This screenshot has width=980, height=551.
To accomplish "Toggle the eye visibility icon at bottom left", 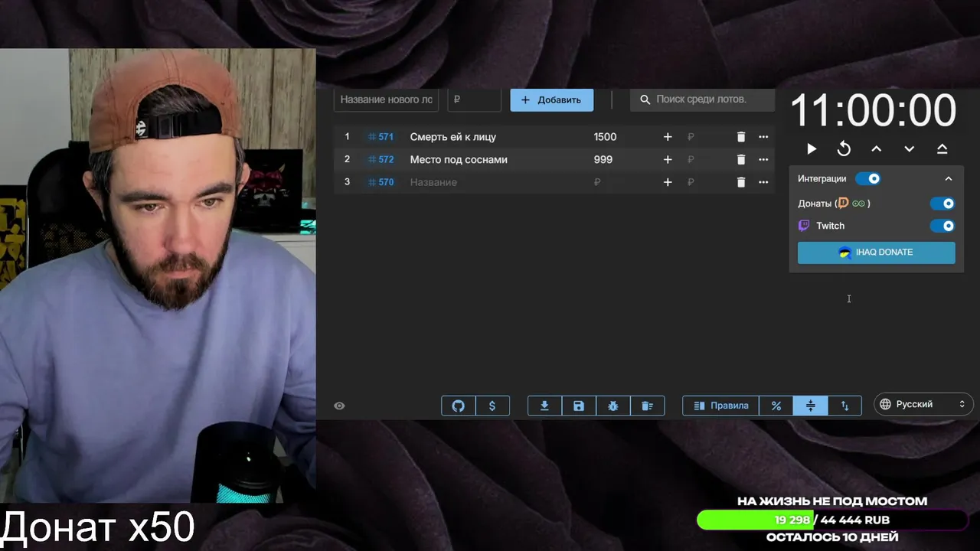I will (x=339, y=406).
